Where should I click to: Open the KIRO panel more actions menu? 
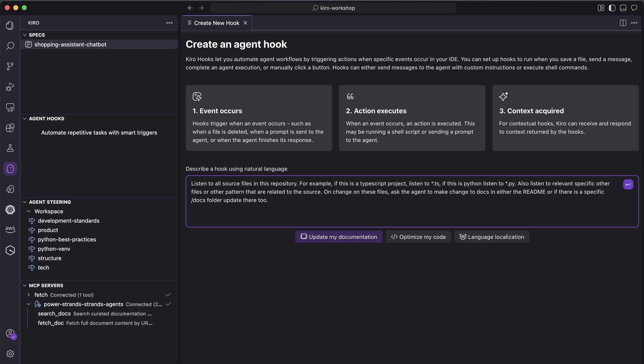click(x=169, y=23)
